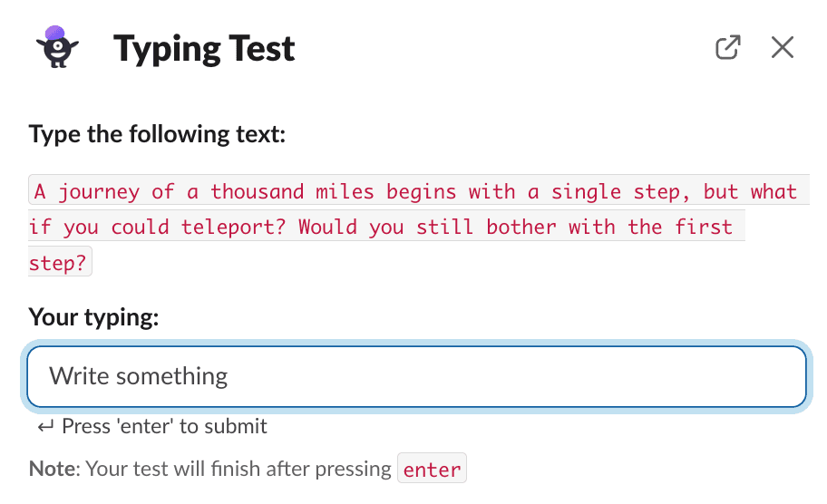Open the modal in a new window
This screenshot has width=827, height=504.
coord(728,47)
